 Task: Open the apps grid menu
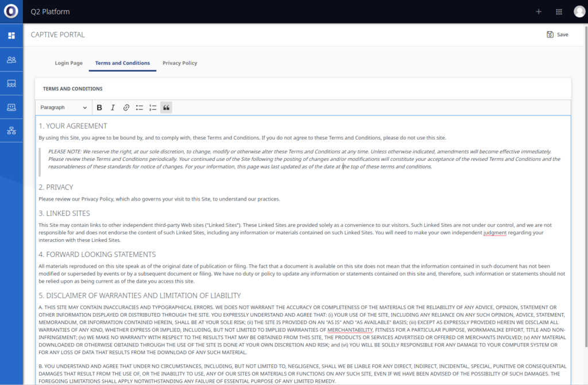[559, 11]
